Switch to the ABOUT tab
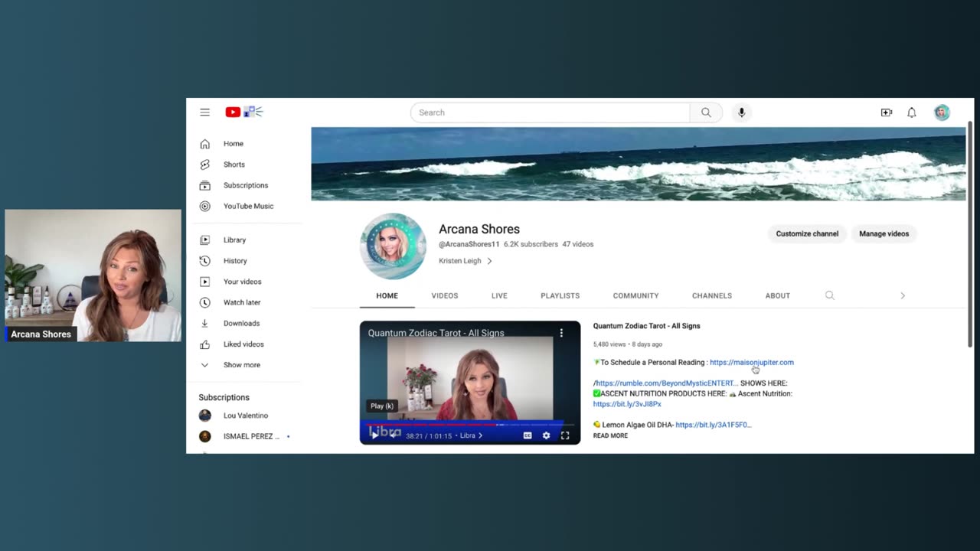Screen dimensions: 980x551 777,295
